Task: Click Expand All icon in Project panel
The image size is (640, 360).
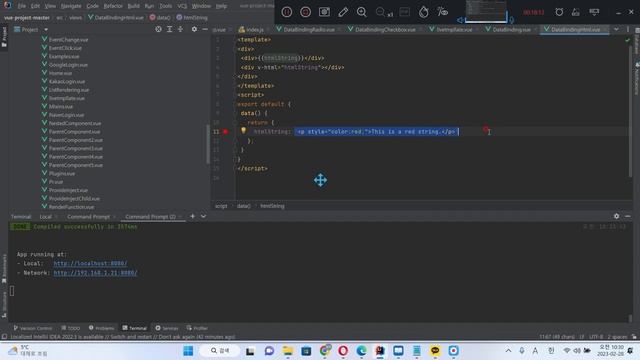Action: 169,29
